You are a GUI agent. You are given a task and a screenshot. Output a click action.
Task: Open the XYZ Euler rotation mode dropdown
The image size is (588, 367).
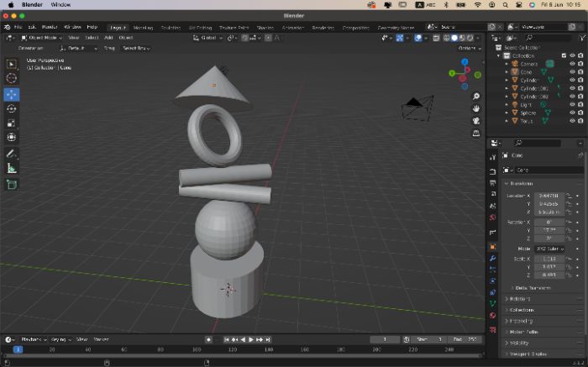[549, 249]
